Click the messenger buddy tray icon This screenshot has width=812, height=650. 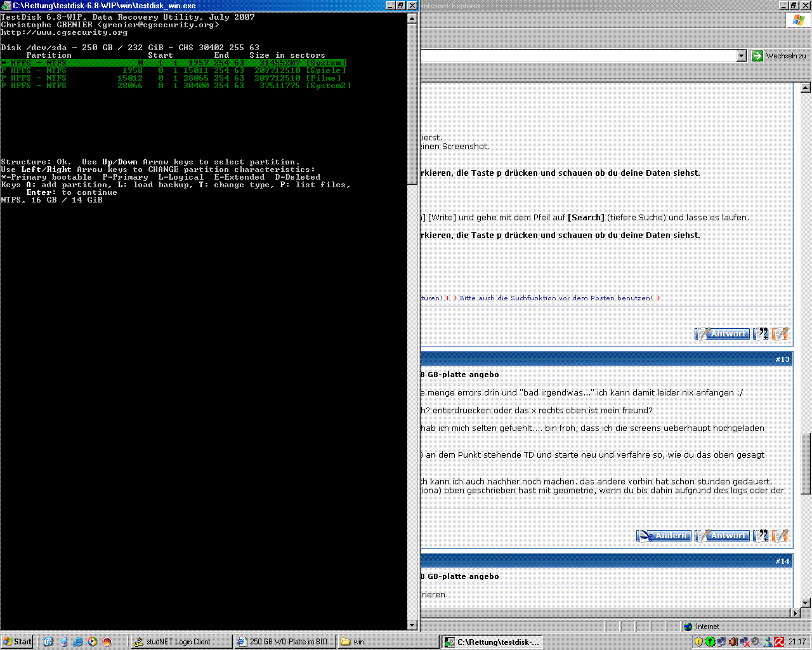click(768, 642)
